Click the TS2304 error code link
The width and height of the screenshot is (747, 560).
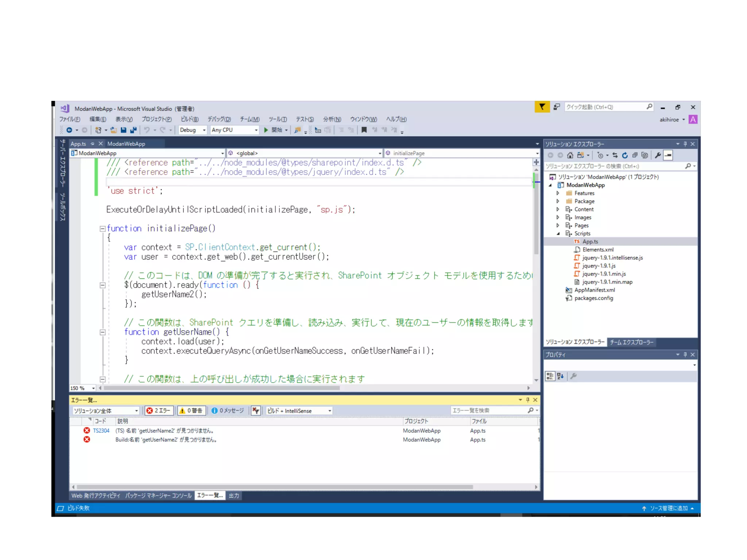pos(101,431)
